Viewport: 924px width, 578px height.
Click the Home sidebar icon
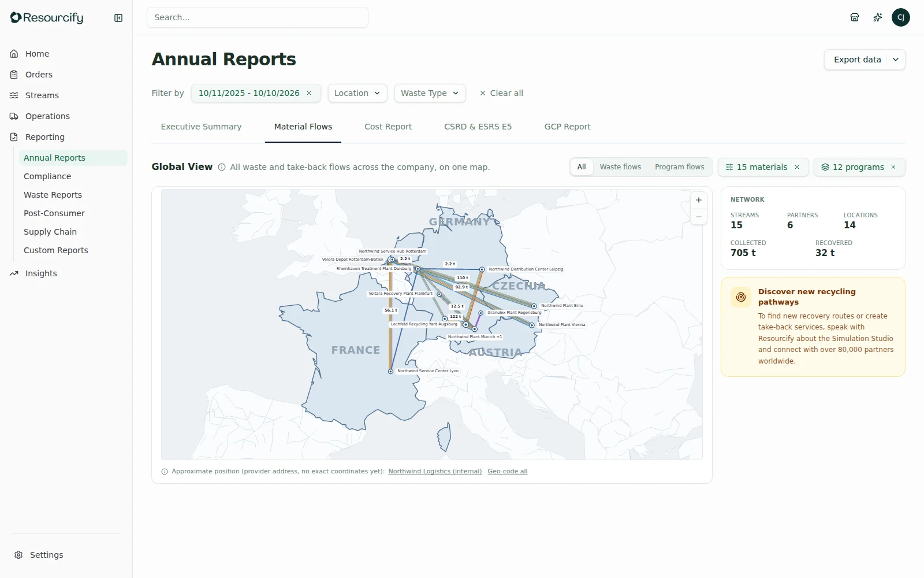point(14,54)
